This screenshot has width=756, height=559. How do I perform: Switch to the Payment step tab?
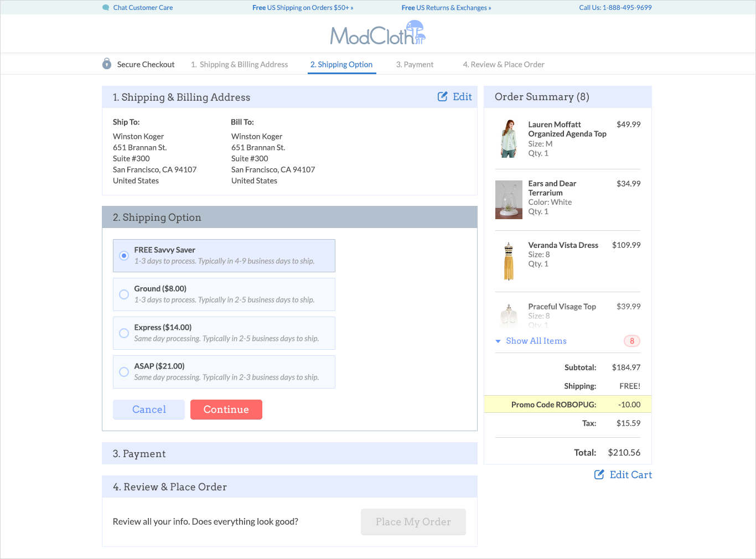pos(415,64)
